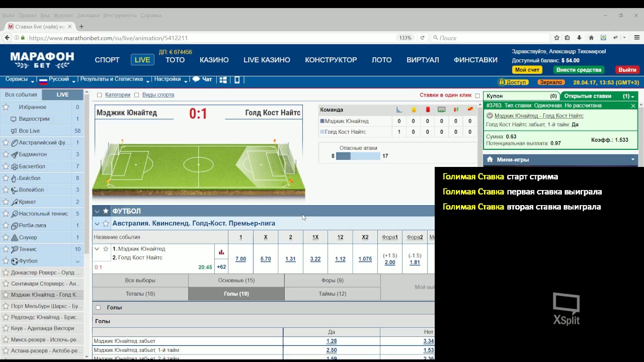Open the +62 additional markets link
This screenshot has height=362, width=644.
point(221,267)
